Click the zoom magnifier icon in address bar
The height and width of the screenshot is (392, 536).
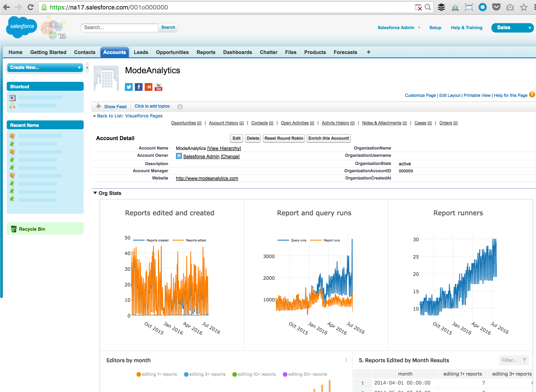tap(428, 7)
